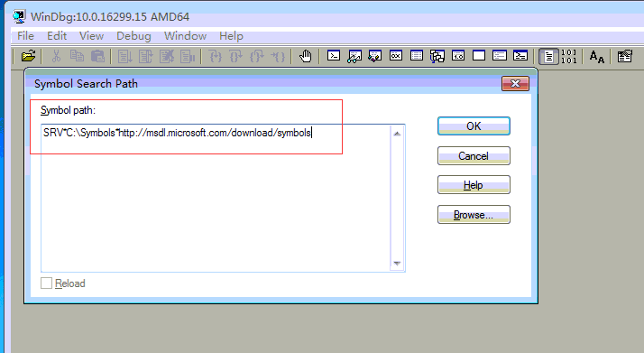Open the Processes and Threads icon
This screenshot has width=644, height=353.
point(500,55)
